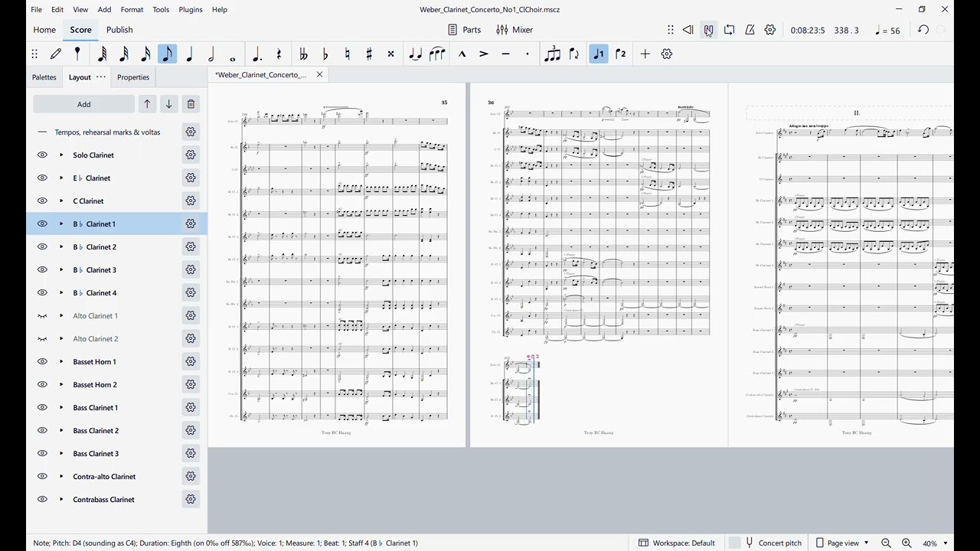Toggle re-pitch existing notes pin
The width and height of the screenshot is (980, 551).
coord(77,54)
